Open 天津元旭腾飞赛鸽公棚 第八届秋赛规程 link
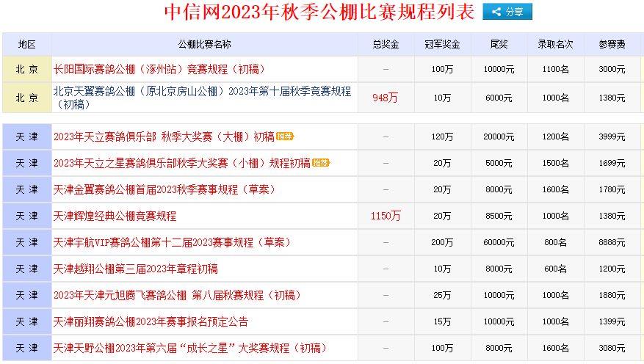644x364 pixels. pyautogui.click(x=177, y=295)
